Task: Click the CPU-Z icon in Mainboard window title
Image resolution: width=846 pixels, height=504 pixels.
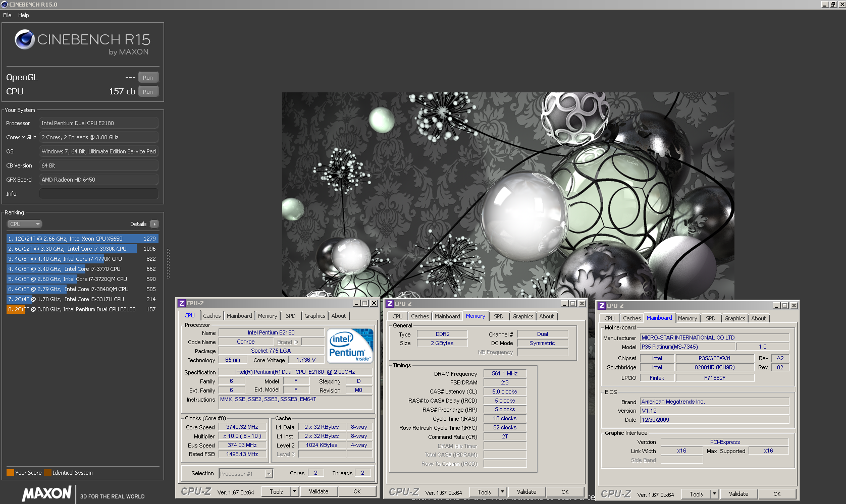Action: 602,306
